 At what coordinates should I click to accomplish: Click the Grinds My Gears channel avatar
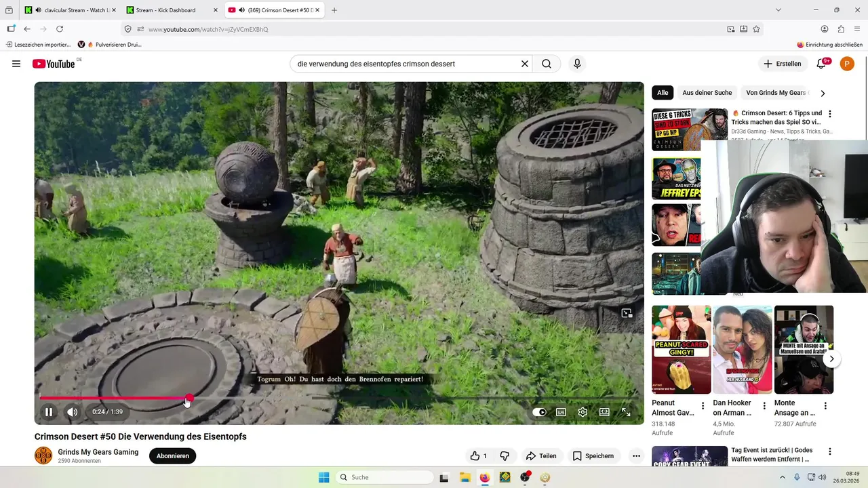[x=43, y=455]
